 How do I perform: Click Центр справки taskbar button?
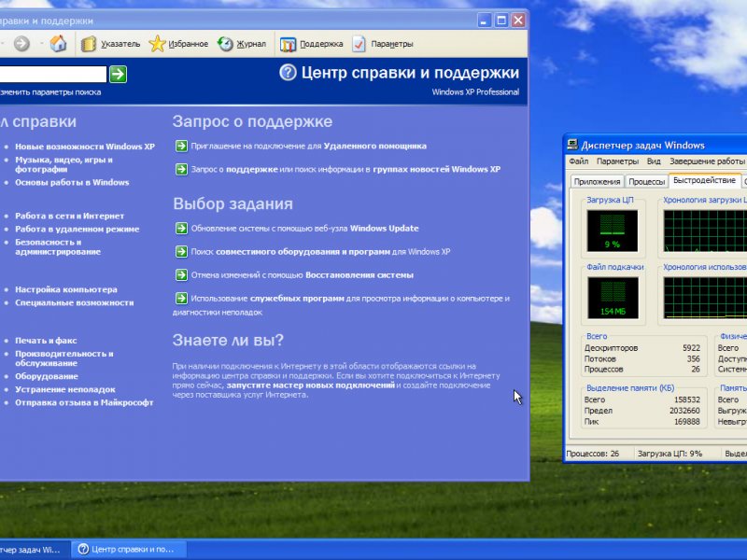pyautogui.click(x=129, y=550)
